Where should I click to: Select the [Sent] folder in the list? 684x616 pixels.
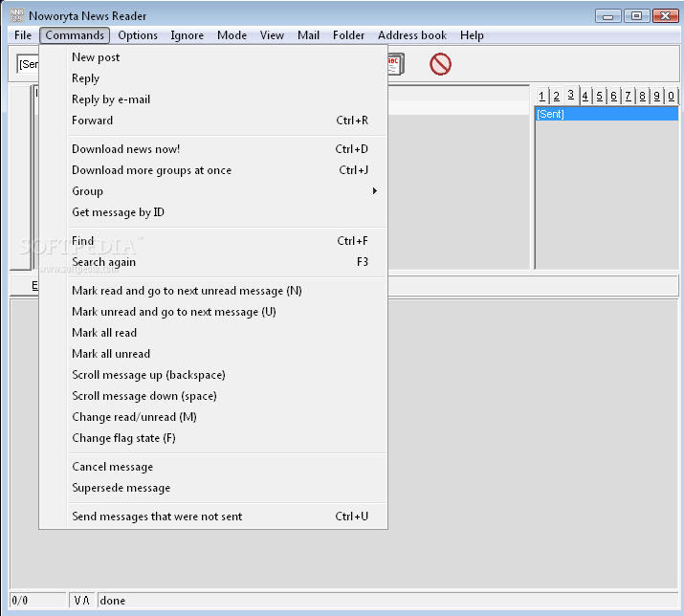pos(607,114)
